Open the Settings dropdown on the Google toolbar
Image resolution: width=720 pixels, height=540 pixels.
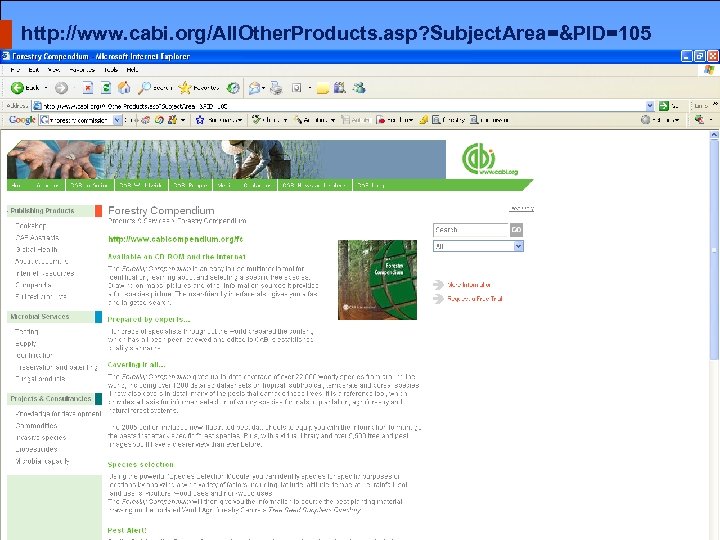click(677, 120)
